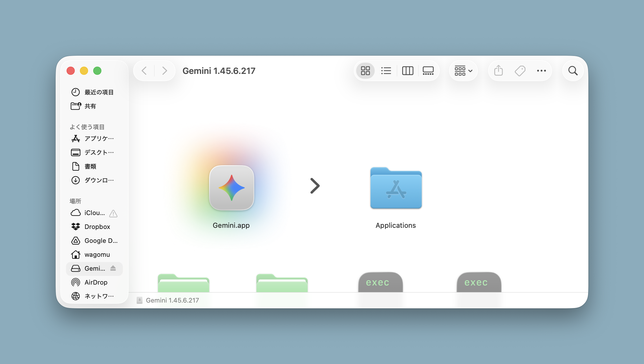644x364 pixels.
Task: Switch to icon view mode
Action: (x=365, y=71)
